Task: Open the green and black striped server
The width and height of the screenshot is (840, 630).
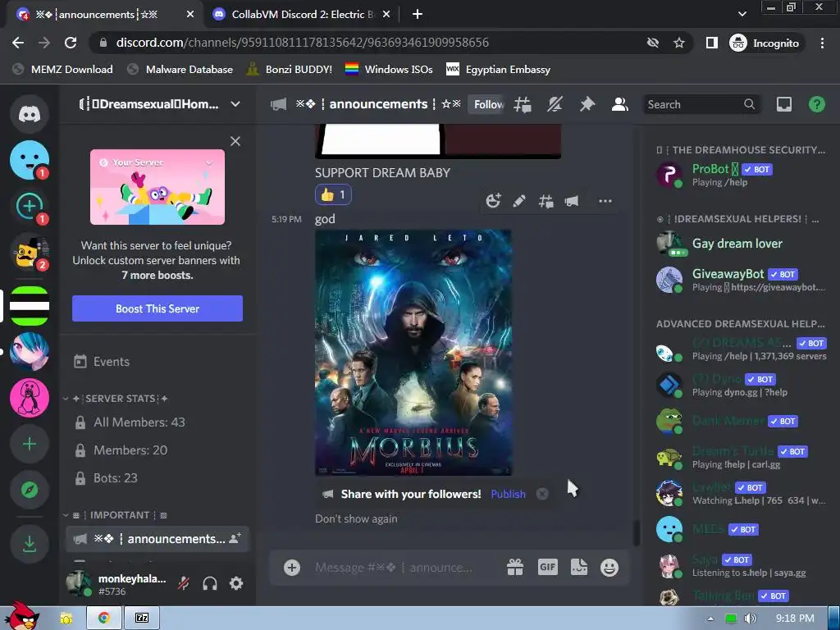Action: click(30, 306)
